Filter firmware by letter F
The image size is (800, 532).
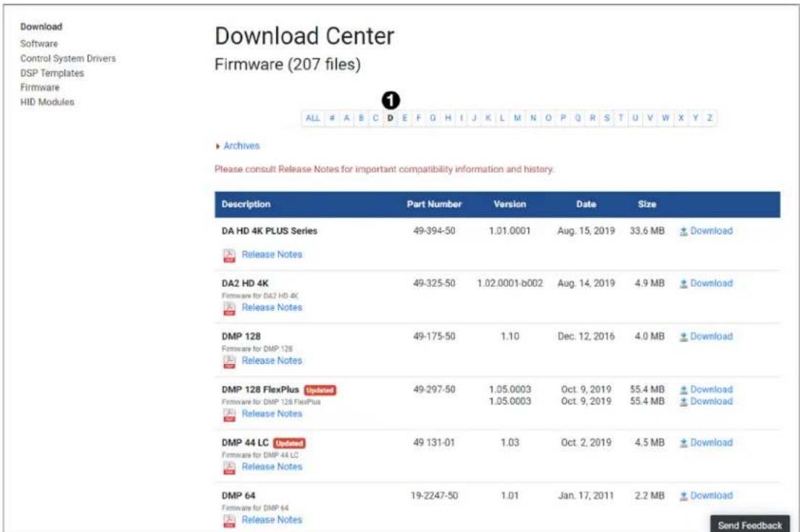coord(419,118)
